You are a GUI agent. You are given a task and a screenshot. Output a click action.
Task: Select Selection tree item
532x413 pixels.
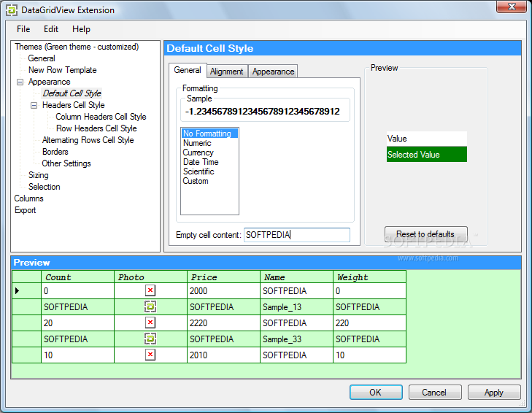pyautogui.click(x=44, y=187)
